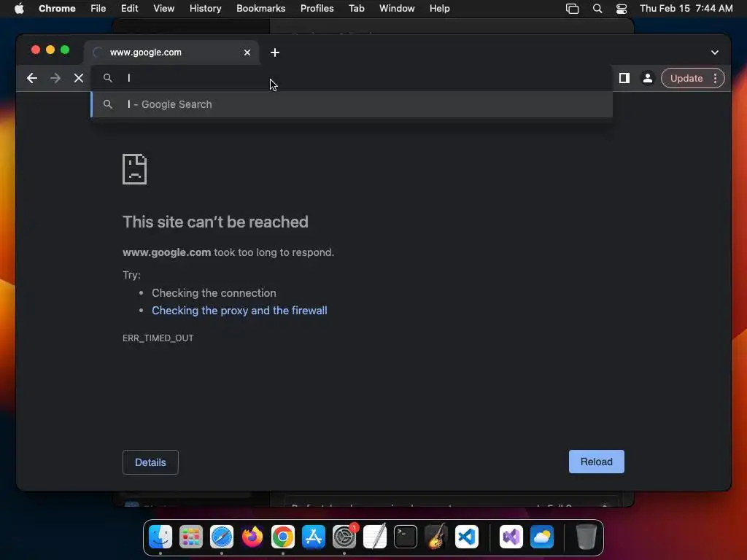Open GarageBand from the Dock
The height and width of the screenshot is (560, 747).
point(436,537)
